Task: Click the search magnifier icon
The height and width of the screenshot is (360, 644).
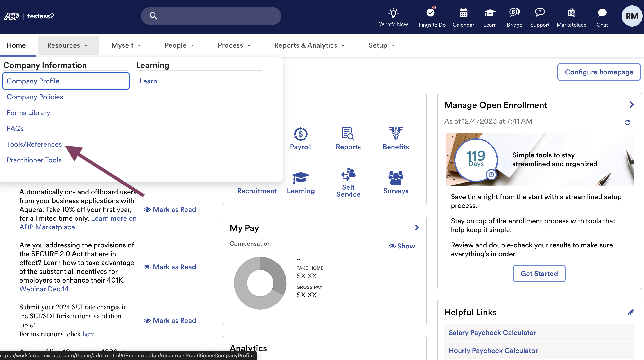Action: tap(153, 16)
